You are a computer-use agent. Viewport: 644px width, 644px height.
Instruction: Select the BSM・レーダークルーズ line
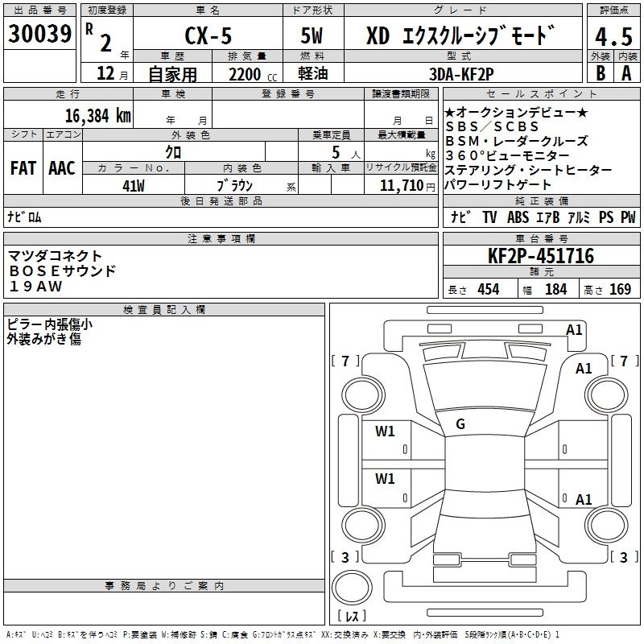[517, 141]
